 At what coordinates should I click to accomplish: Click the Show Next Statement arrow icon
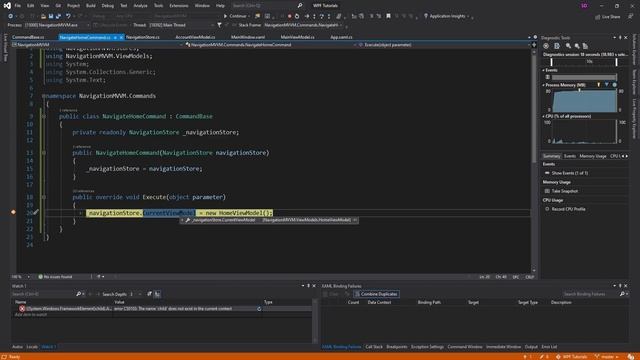click(307, 16)
